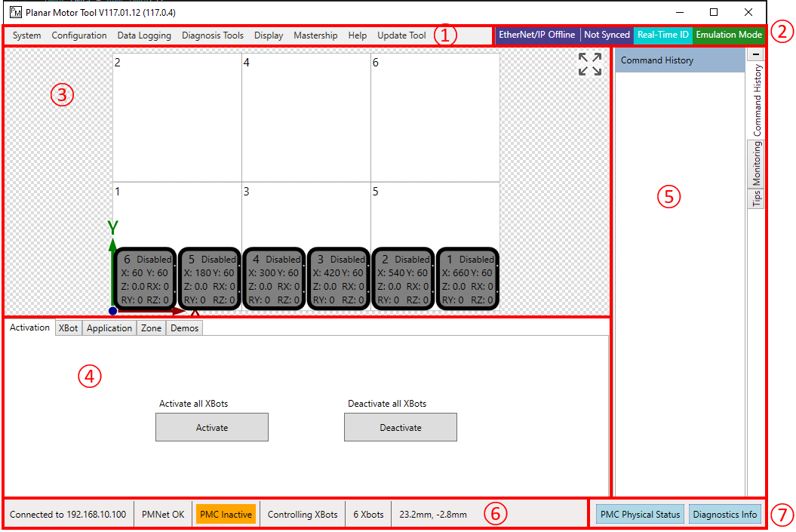Image resolution: width=796 pixels, height=532 pixels.
Task: Click the Not Synced status indicator
Action: coord(607,35)
